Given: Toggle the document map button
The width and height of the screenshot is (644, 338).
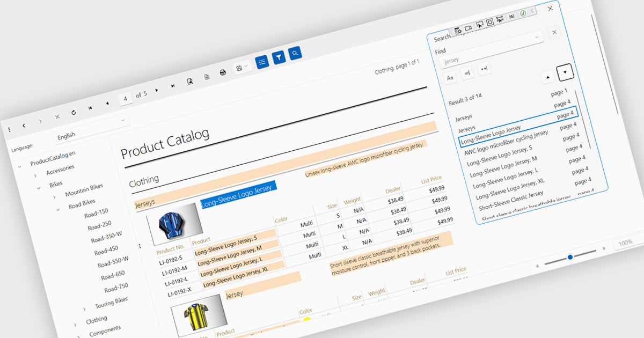Looking at the screenshot, I should tap(262, 62).
